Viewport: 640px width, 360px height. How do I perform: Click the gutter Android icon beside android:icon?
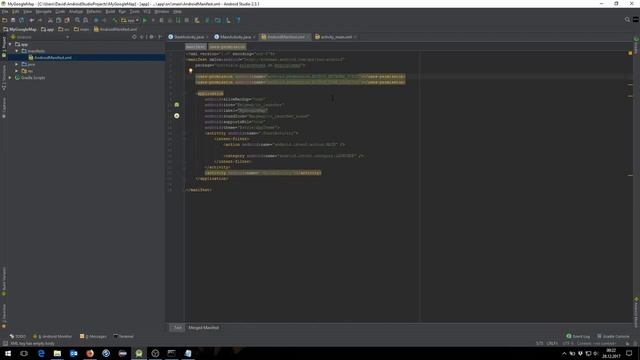pos(177,105)
